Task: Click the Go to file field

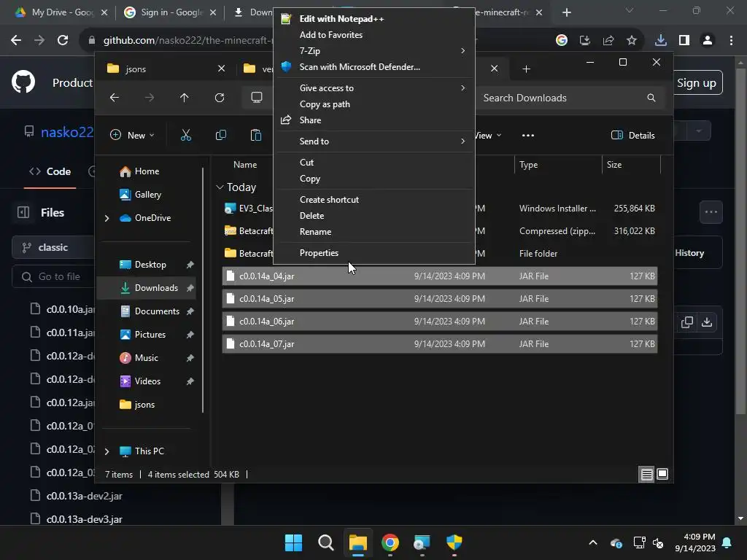Action: (53, 276)
